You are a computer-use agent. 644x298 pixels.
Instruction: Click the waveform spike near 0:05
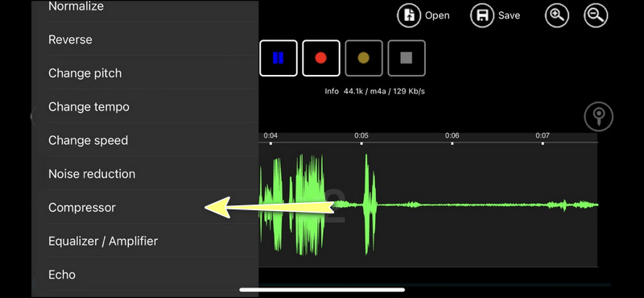[369, 205]
